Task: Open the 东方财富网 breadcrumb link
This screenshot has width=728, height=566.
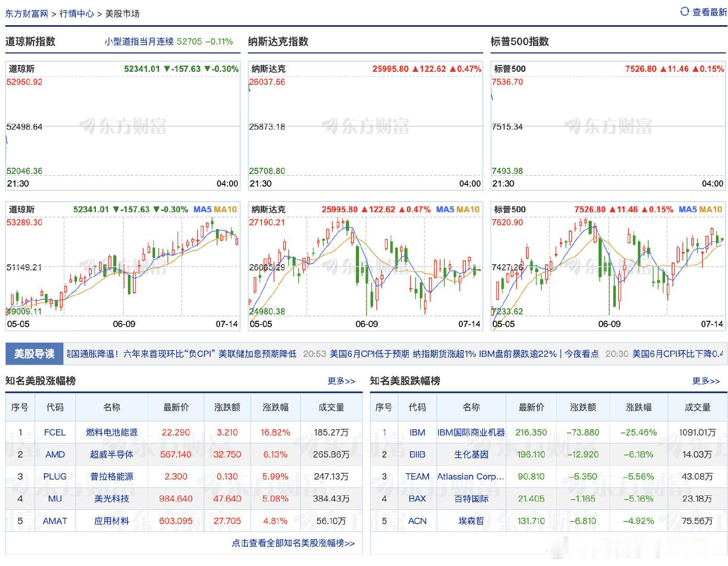Action: click(x=27, y=14)
